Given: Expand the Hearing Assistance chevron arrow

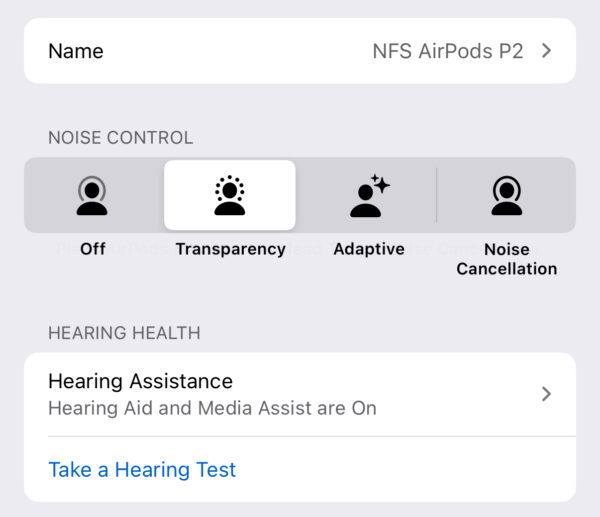Looking at the screenshot, I should coord(546,394).
